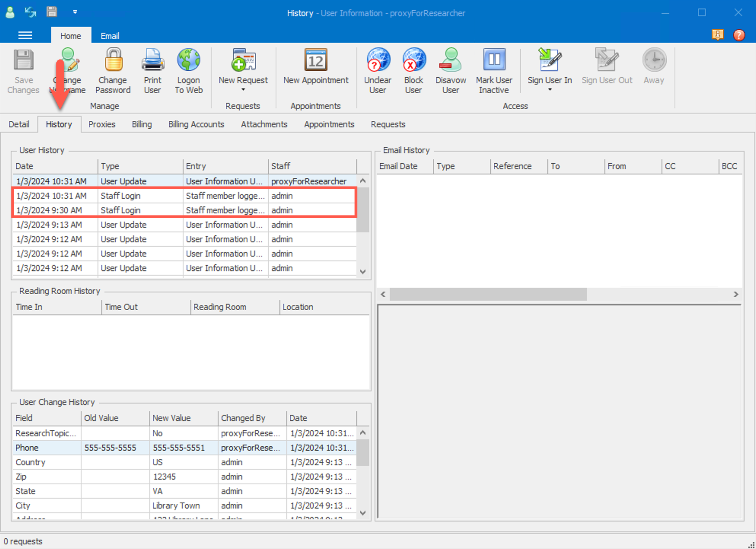
Task: Click the Block User icon
Action: coord(413,61)
